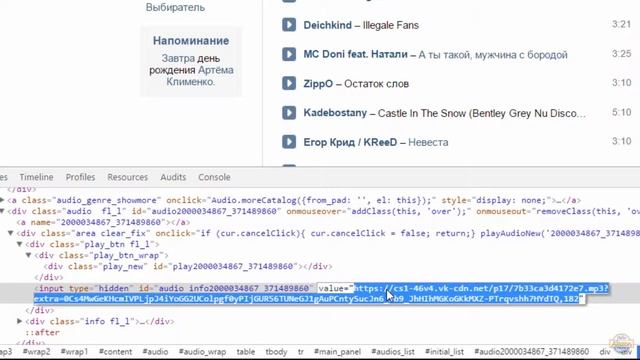Screen dimensions: 640x360
Task: Open Артёма Клименко profile link
Action: 200,76
